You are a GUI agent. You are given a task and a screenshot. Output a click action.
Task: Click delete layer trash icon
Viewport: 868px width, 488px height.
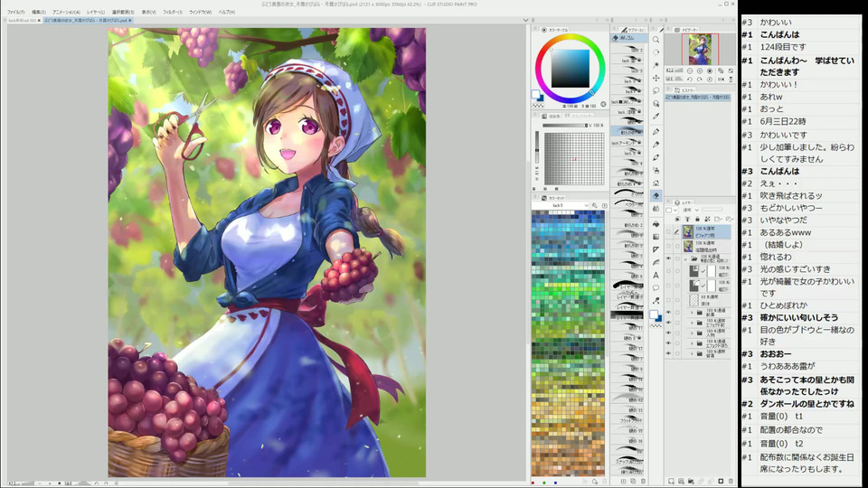731,482
